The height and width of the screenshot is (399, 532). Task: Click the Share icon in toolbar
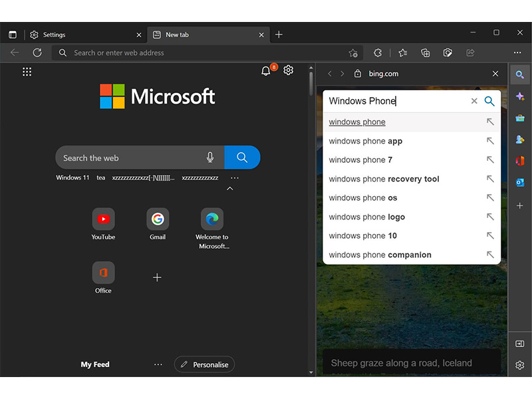[x=470, y=53]
